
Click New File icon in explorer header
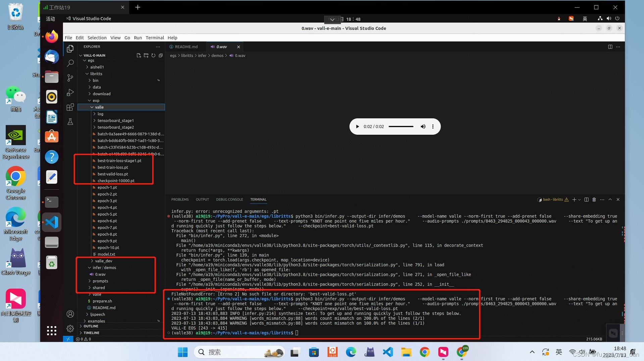[x=139, y=55]
